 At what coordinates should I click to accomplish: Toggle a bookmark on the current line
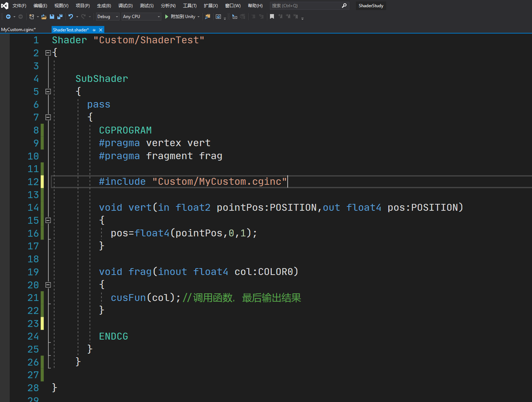point(272,17)
